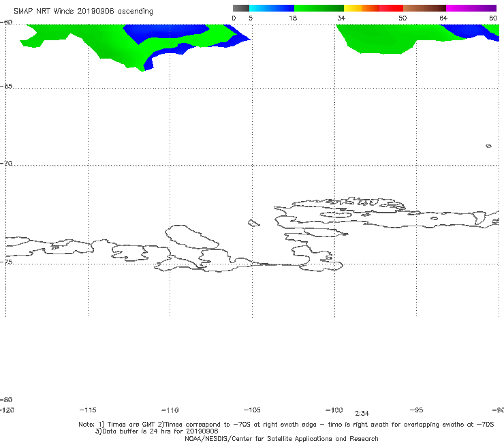Viewport: 504px width, 443px height.
Task: Pick the brown 50-64 color bar segment
Action: pos(424,8)
